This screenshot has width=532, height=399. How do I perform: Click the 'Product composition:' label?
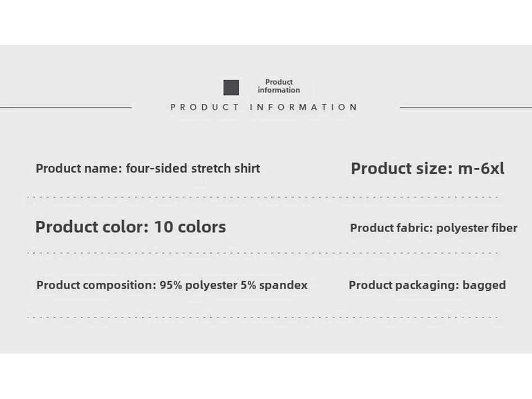coord(96,285)
